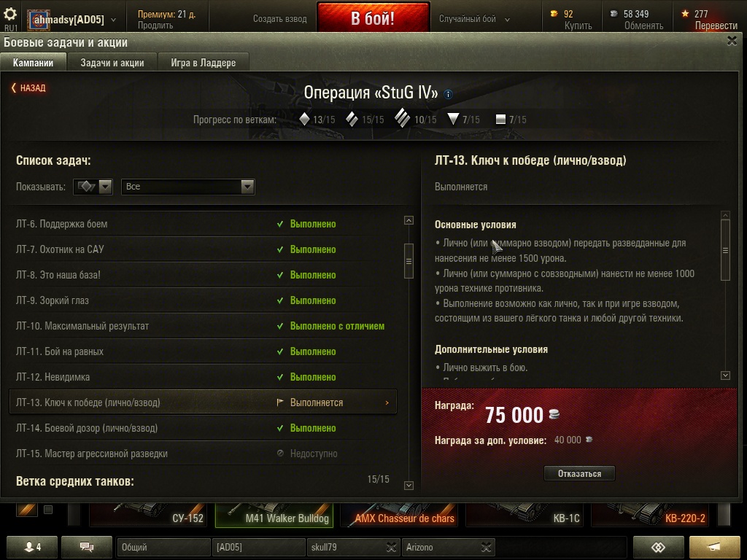This screenshot has height=560, width=747.
Task: Click the task list scrollbar handle
Action: tap(409, 261)
